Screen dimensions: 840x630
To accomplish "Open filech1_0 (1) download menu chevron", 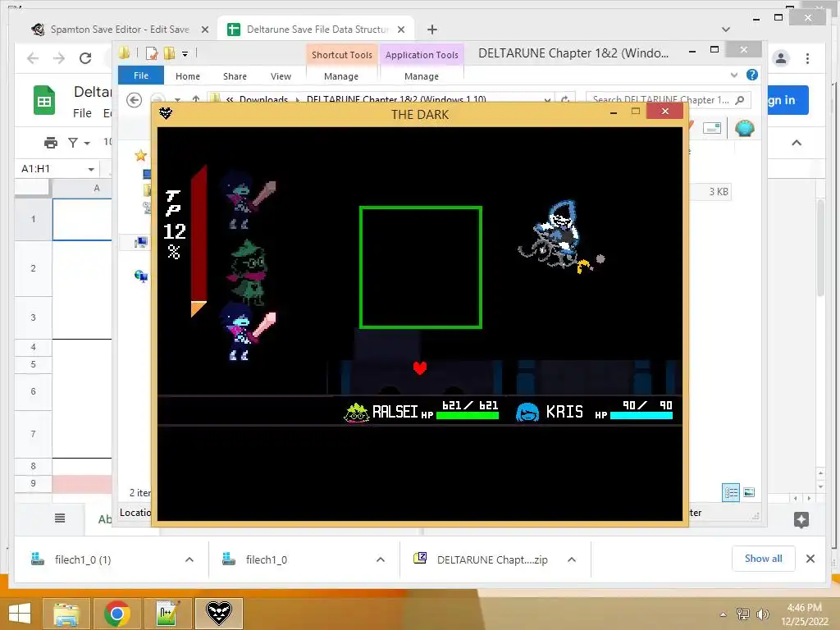I will click(x=189, y=559).
